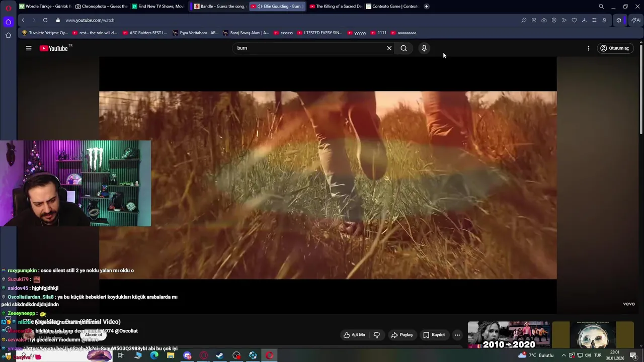Open a new browser tab
Viewport: 644px width, 362px height.
(426, 7)
